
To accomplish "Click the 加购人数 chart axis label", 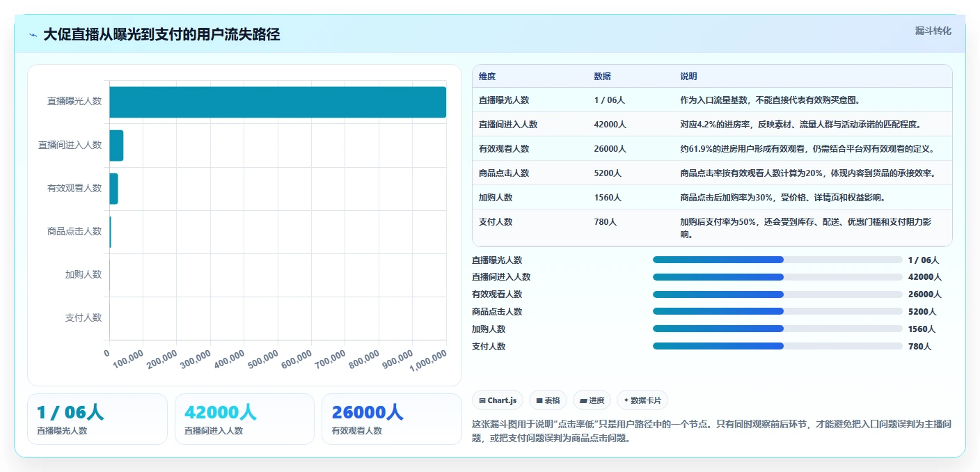I will click(x=84, y=274).
